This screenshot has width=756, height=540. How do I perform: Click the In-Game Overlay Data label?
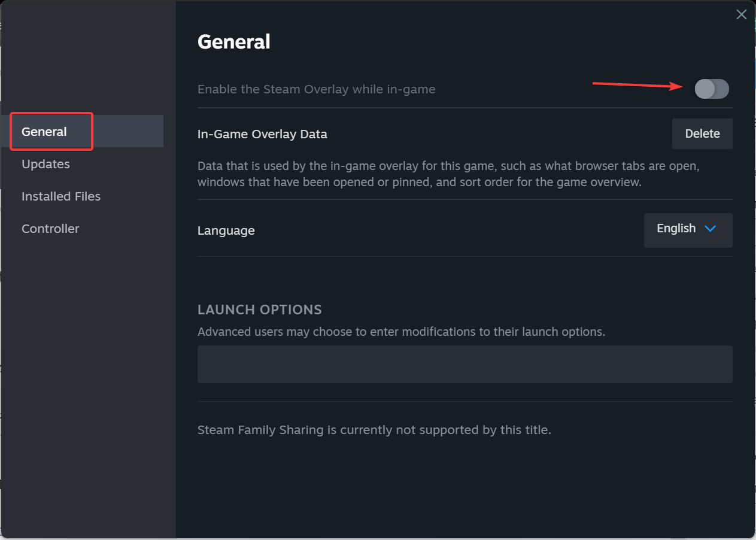point(262,134)
